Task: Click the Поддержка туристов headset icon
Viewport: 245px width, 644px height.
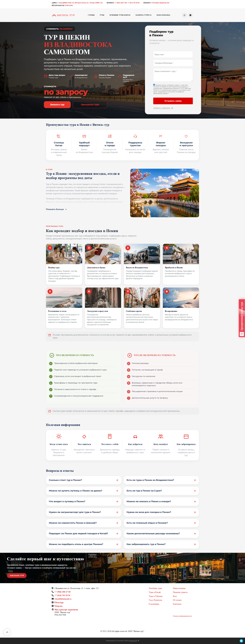Action: (135, 136)
